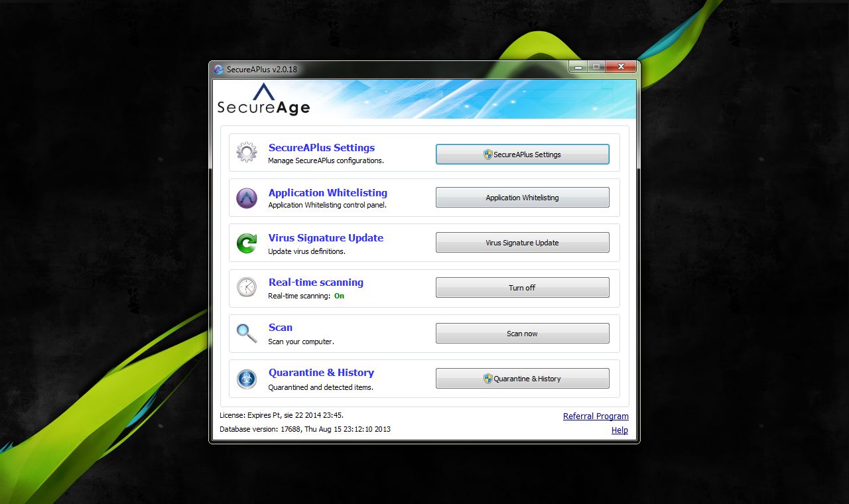Close the SecureAPlus window
849x504 pixels.
[x=621, y=66]
